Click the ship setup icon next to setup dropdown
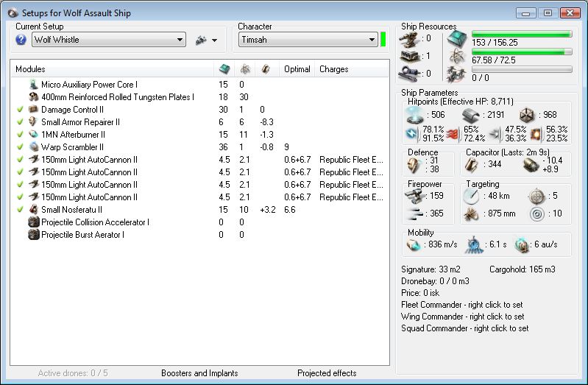This screenshot has width=588, height=385. [x=201, y=40]
